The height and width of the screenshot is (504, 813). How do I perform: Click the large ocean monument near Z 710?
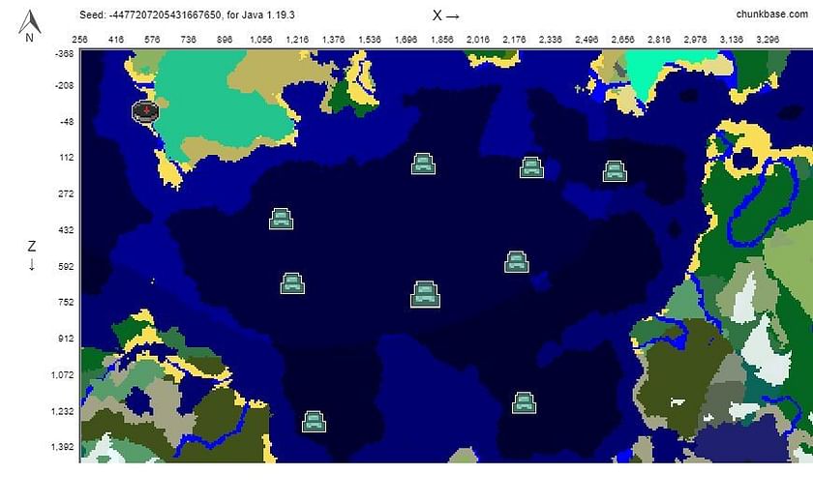425,294
